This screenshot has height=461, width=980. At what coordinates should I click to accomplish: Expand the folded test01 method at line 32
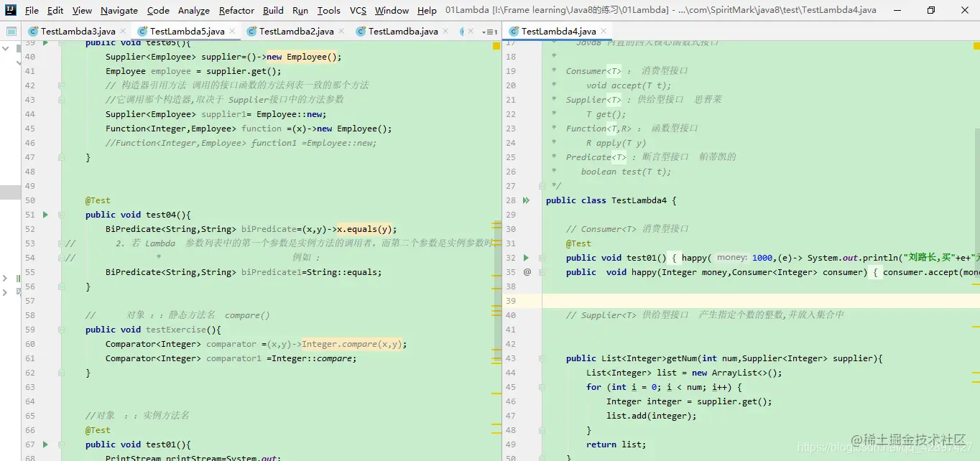tap(543, 258)
